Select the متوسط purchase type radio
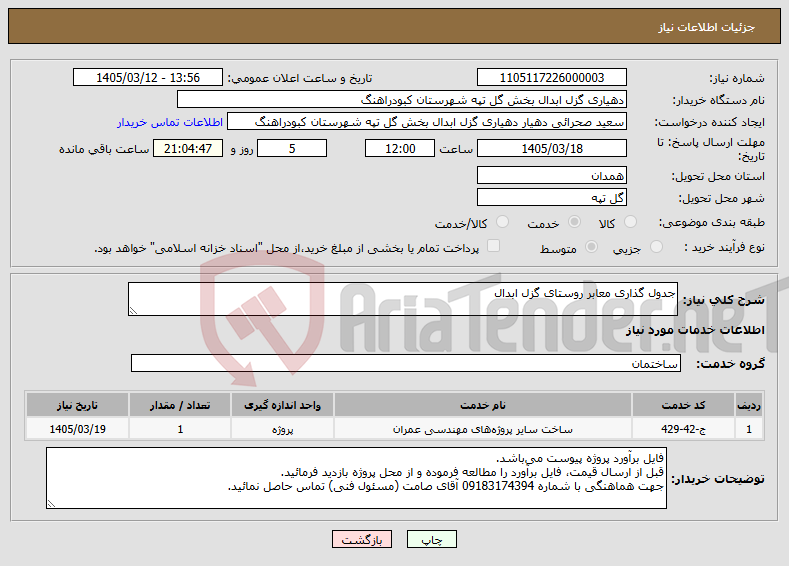The width and height of the screenshot is (789, 566). point(592,247)
